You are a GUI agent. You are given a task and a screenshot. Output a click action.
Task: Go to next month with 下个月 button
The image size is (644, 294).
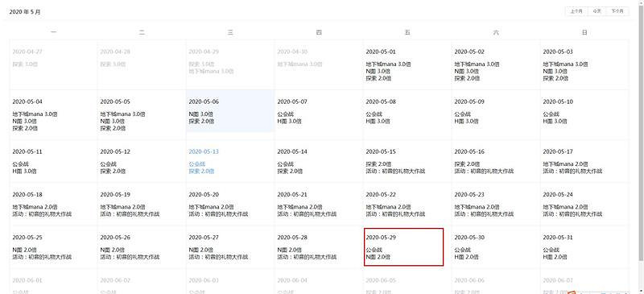(617, 11)
